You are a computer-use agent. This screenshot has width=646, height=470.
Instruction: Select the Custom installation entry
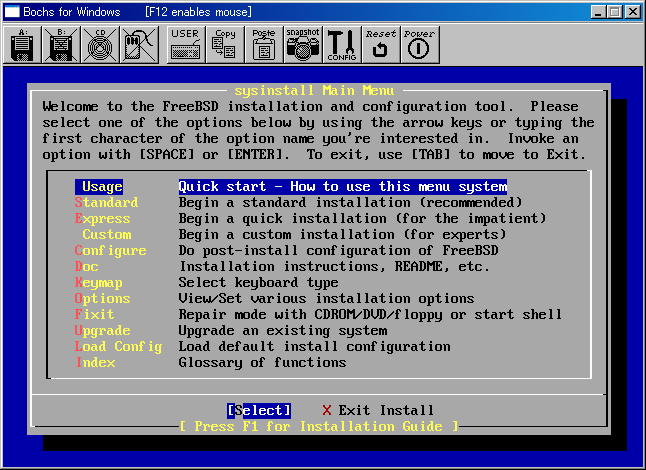coord(107,234)
